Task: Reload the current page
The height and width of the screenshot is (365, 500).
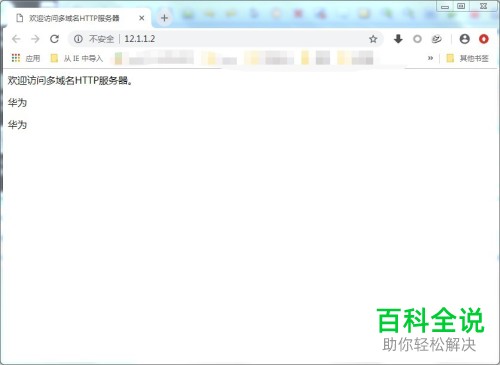Action: pos(54,39)
